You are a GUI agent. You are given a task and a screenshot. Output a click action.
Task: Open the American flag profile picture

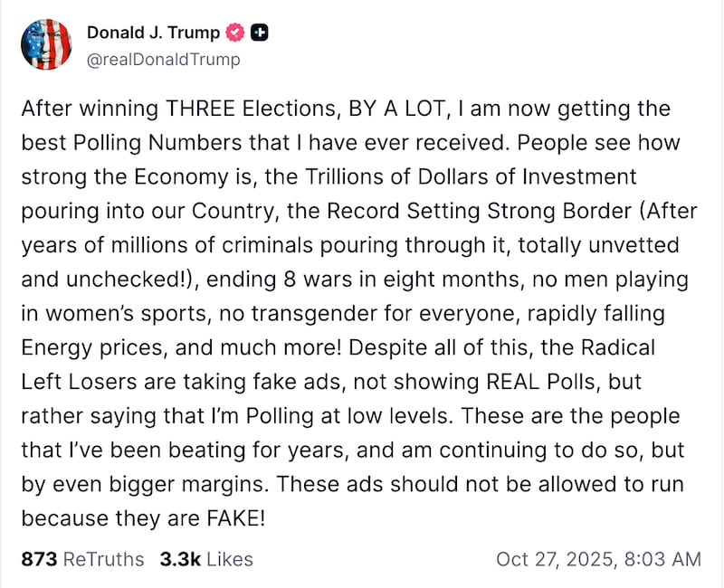[x=46, y=43]
